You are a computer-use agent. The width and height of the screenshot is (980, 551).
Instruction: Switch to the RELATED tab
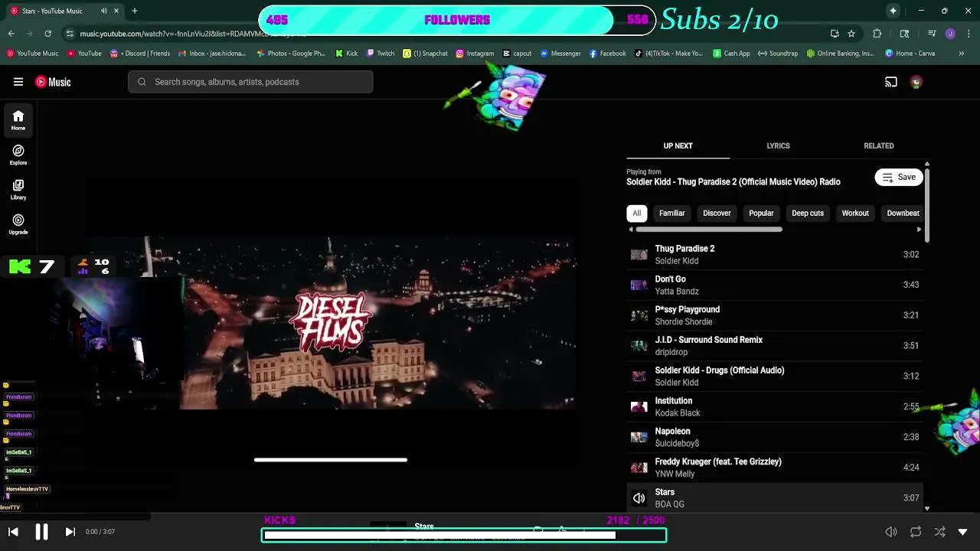[878, 145]
